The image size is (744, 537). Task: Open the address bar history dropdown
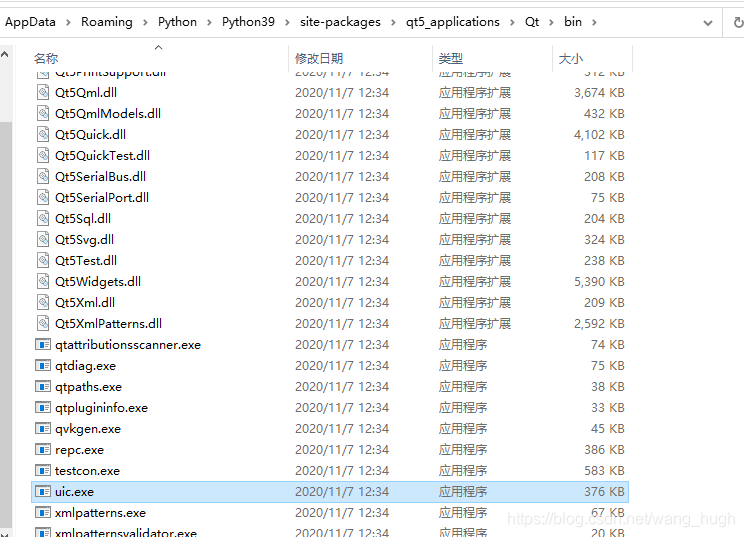click(707, 23)
